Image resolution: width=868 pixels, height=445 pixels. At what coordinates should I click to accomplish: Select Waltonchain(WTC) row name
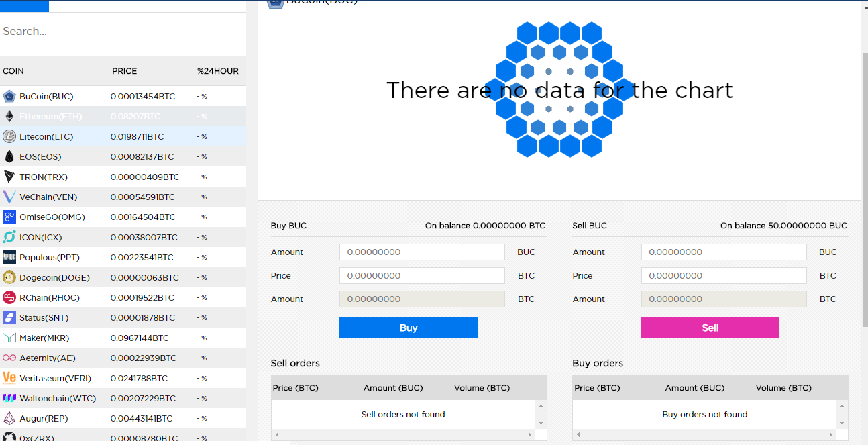pyautogui.click(x=58, y=399)
